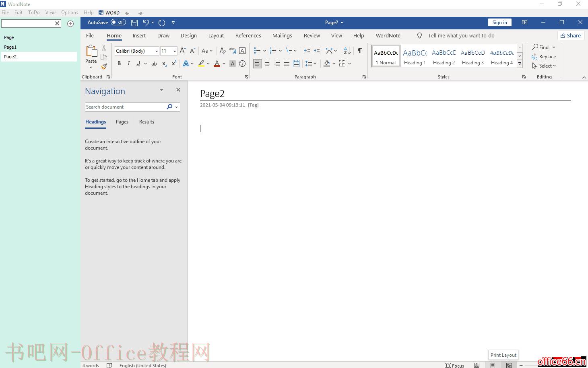This screenshot has width=588, height=368.
Task: Click Tell me what you want to do
Action: coord(461,35)
